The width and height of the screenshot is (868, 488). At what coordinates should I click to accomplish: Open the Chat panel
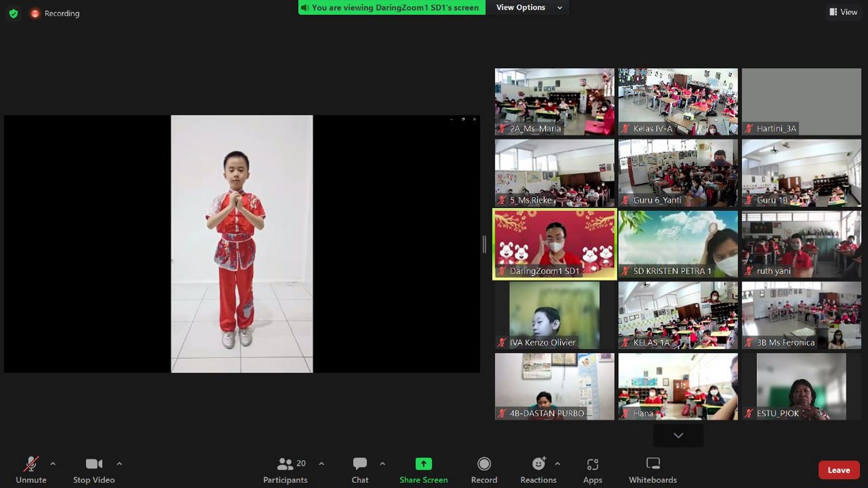360,470
